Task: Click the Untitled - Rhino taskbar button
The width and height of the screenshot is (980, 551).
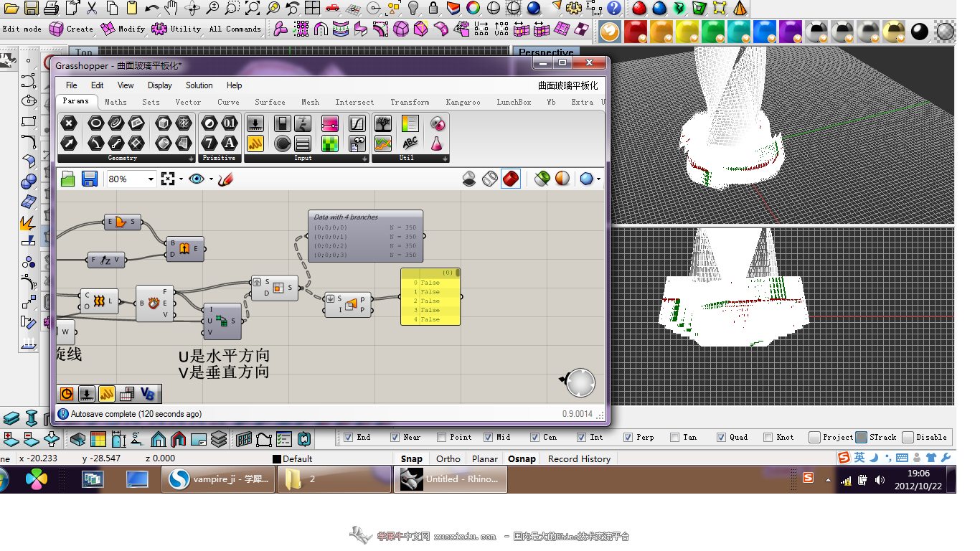Action: (x=451, y=479)
